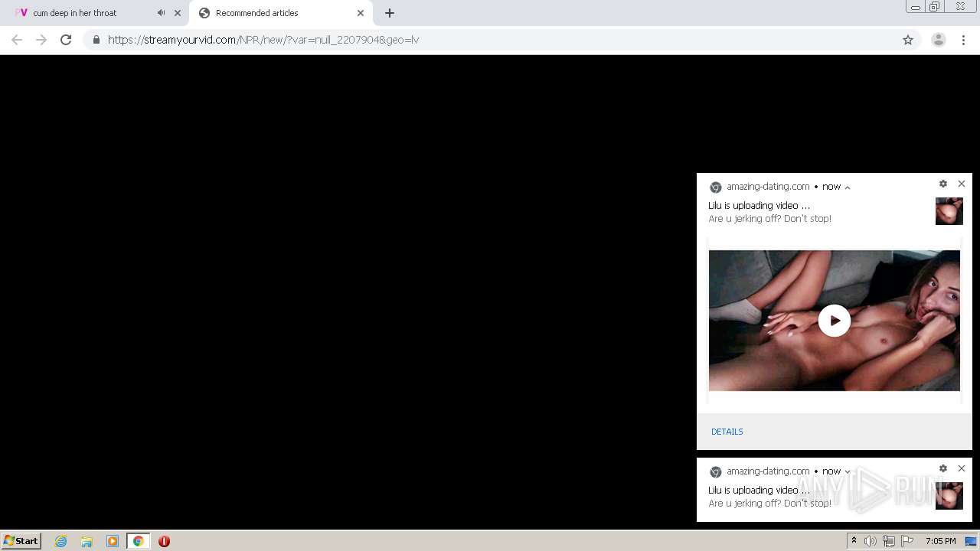Click the DETAILS button in the notification
The width and height of the screenshot is (980, 551).
pyautogui.click(x=727, y=432)
